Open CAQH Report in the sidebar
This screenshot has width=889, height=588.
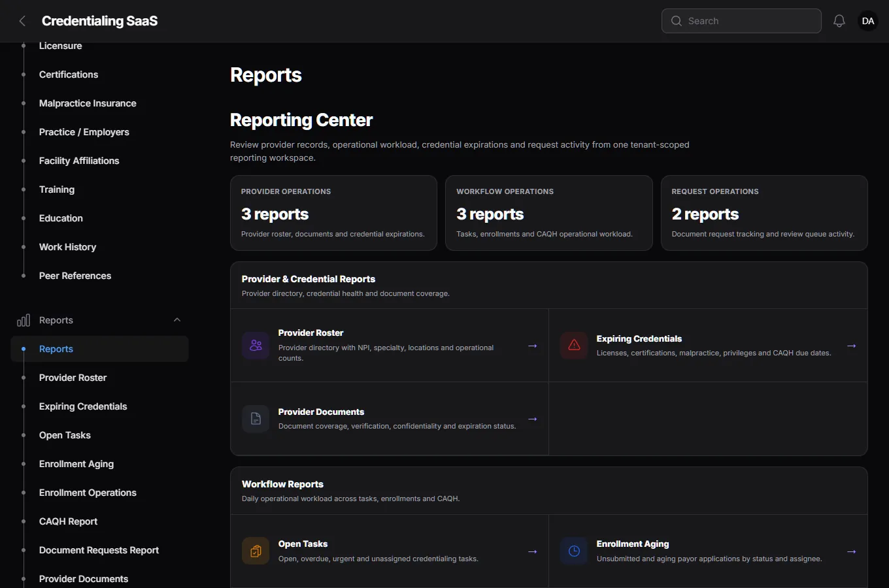click(68, 521)
